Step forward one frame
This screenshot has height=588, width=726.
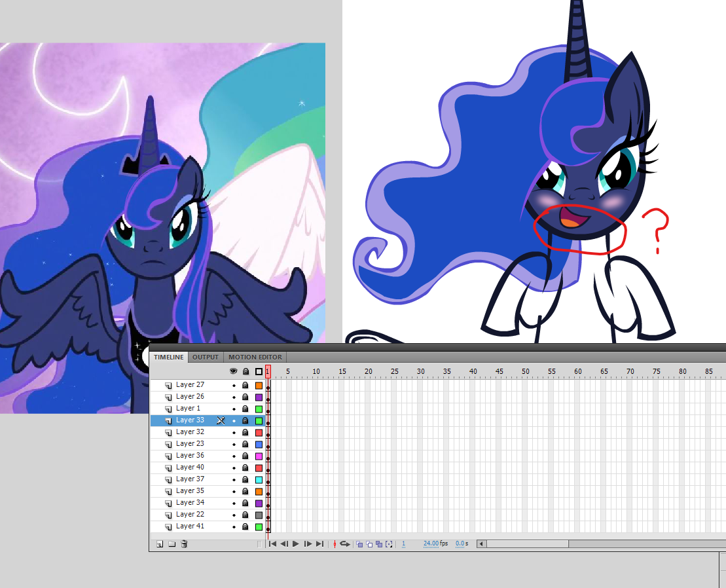click(308, 544)
